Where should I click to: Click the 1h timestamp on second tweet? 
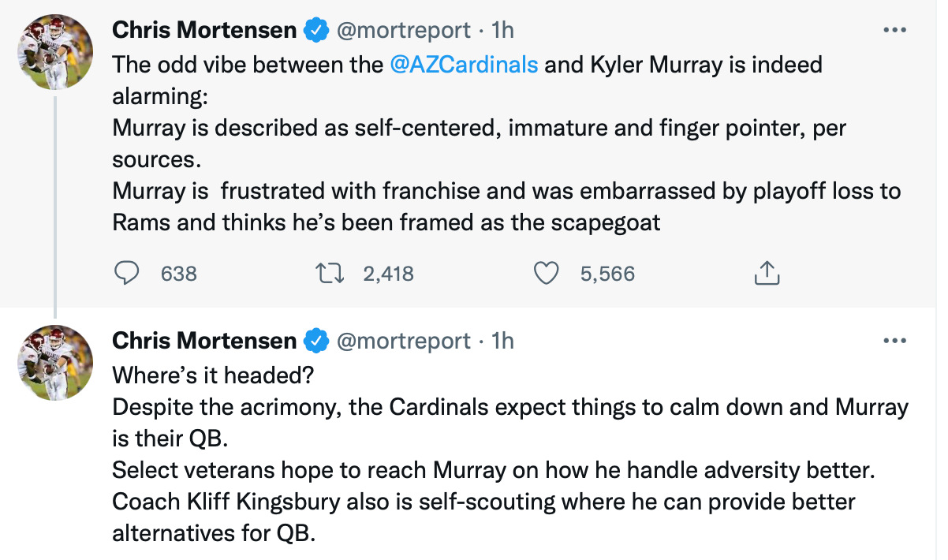pos(502,341)
